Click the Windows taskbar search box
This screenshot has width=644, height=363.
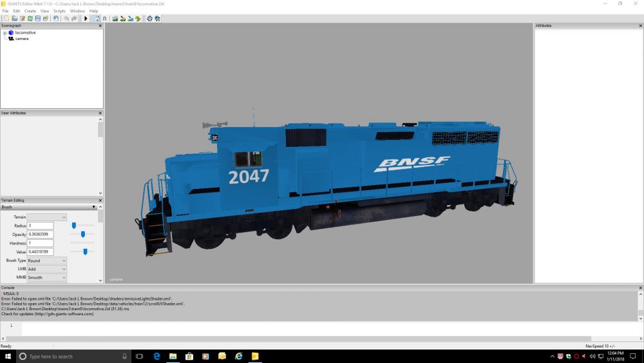pyautogui.click(x=73, y=357)
